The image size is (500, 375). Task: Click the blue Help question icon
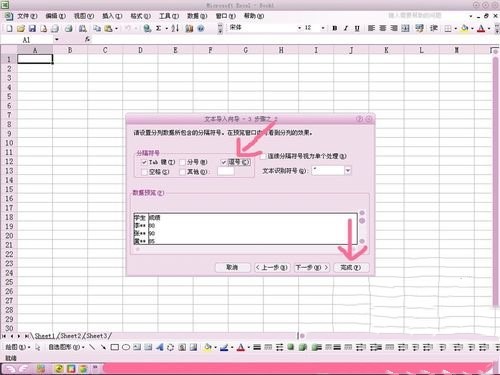point(201,29)
